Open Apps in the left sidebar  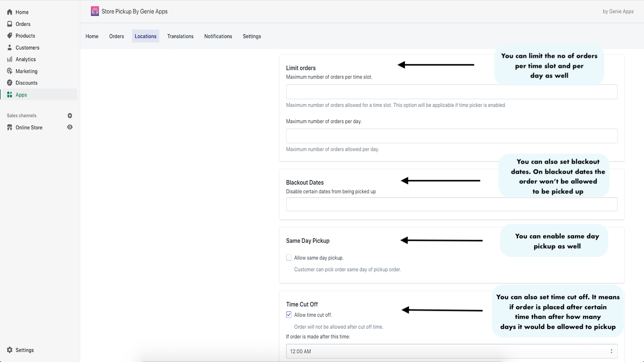tap(21, 95)
